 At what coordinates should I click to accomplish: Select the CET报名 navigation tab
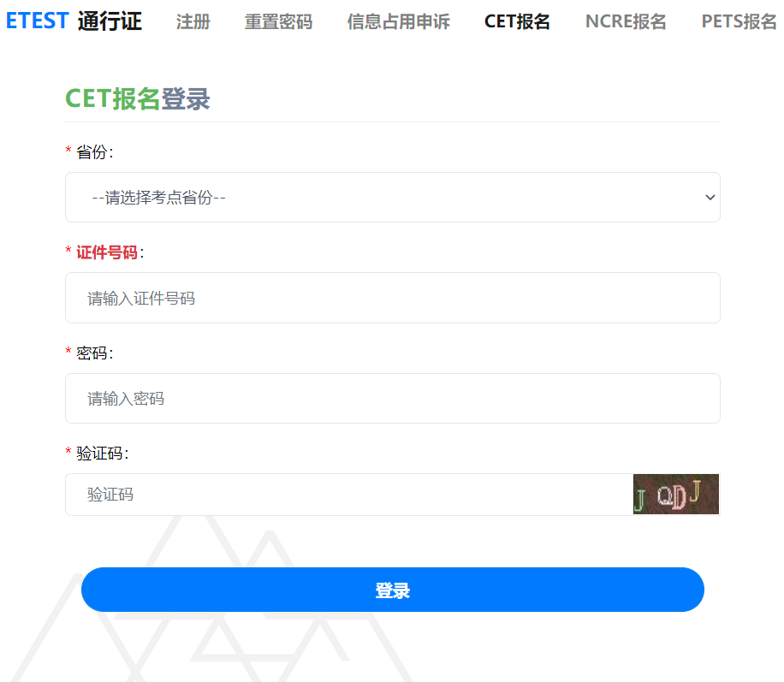pos(517,21)
